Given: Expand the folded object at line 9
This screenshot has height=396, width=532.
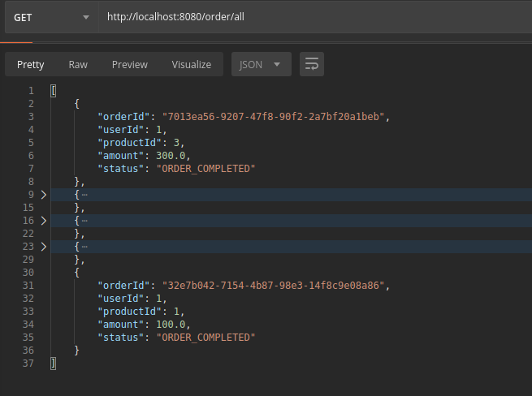Looking at the screenshot, I should [x=44, y=195].
